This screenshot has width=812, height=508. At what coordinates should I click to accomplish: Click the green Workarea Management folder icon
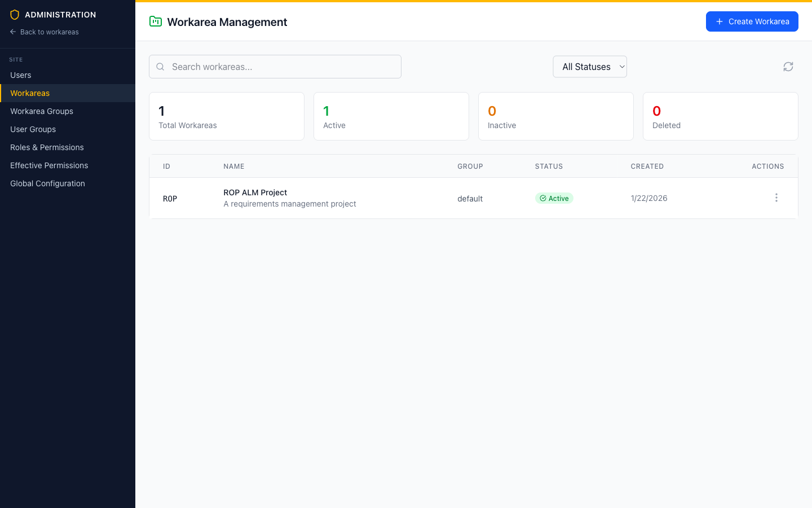(x=156, y=21)
